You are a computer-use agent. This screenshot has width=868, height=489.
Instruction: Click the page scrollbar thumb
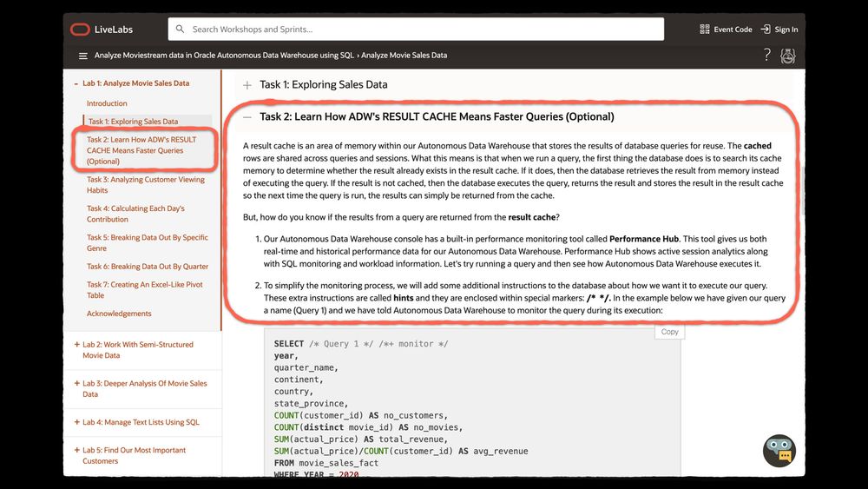801,190
